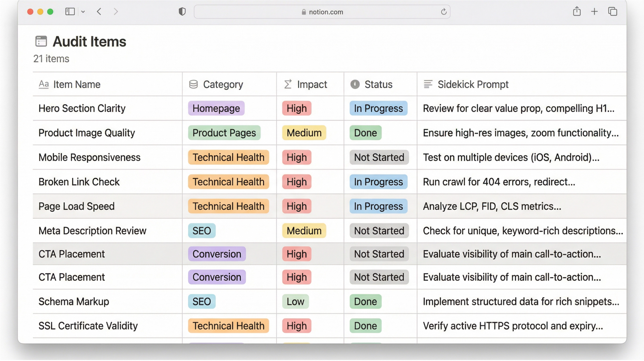
Task: Click the Aa icon in Item Name header
Action: tap(43, 84)
